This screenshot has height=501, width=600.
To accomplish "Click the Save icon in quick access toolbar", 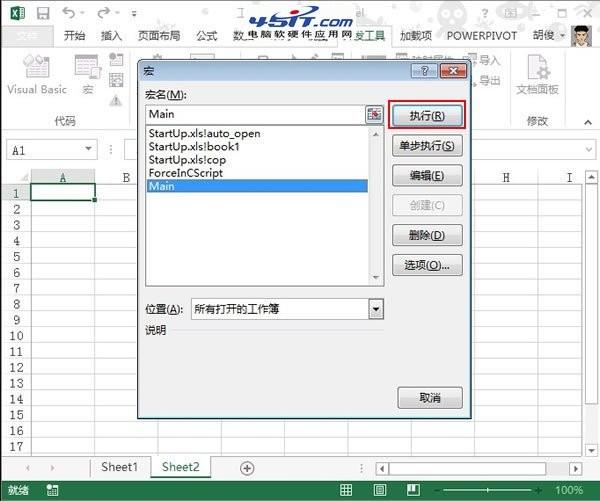I will [41, 14].
